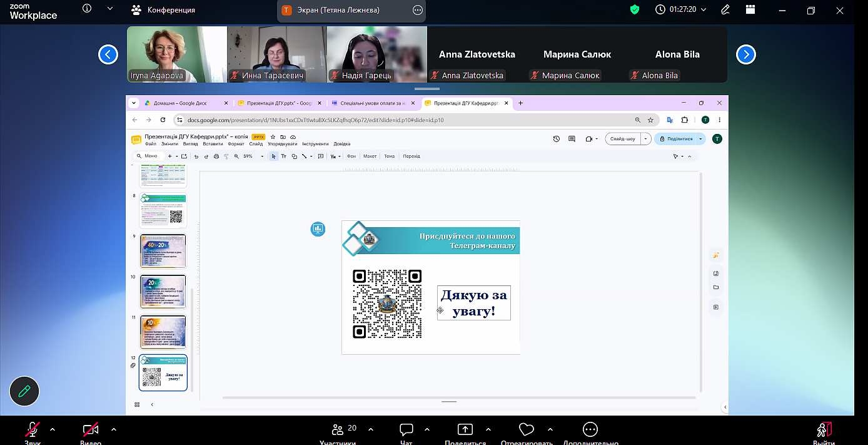Screen dimensions: 868x445
Task: Open the comments icon in Slides header
Action: 572,139
